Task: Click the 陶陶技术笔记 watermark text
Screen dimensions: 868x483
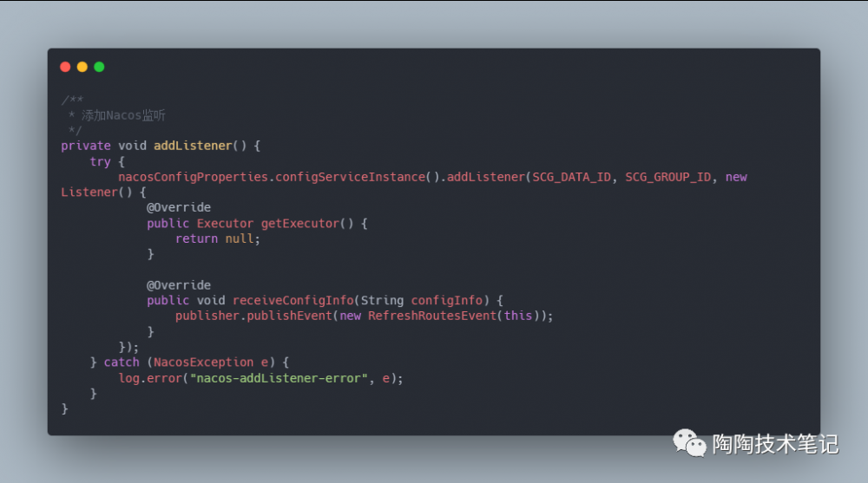Action: (x=775, y=444)
